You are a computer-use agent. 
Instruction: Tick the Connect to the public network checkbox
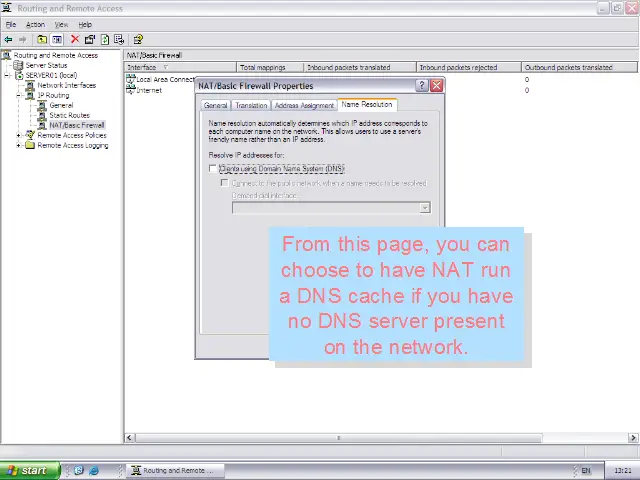tap(225, 183)
